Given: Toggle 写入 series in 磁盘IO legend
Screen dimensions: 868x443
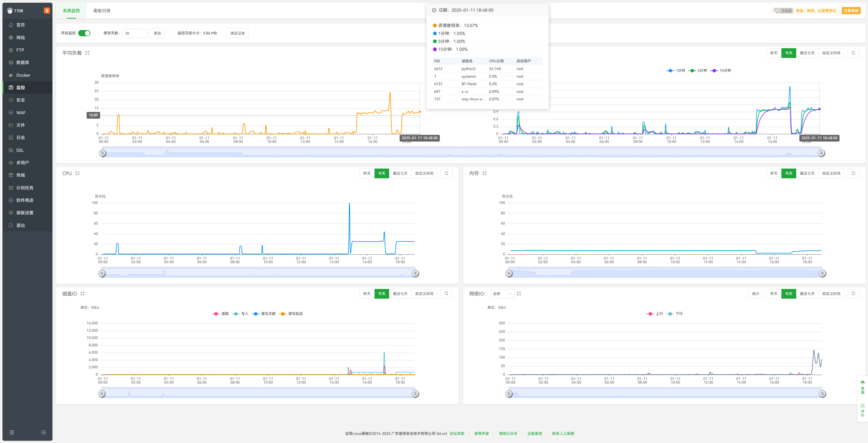Looking at the screenshot, I should point(240,314).
